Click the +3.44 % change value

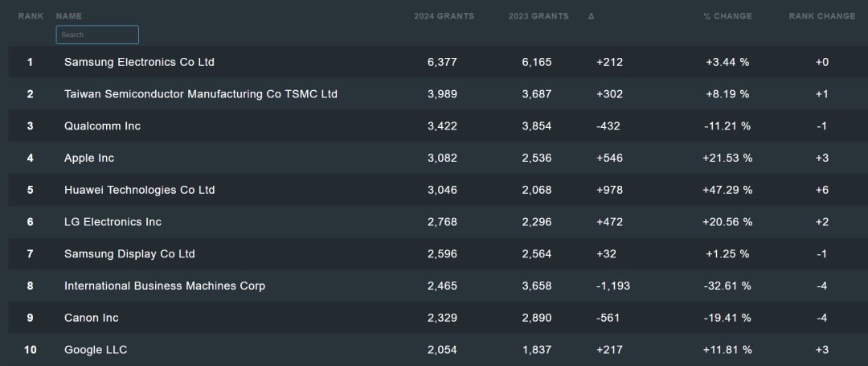coord(727,62)
